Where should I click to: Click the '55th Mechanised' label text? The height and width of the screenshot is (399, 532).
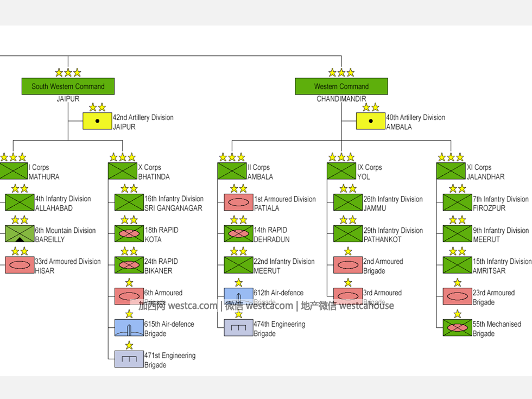(497, 324)
